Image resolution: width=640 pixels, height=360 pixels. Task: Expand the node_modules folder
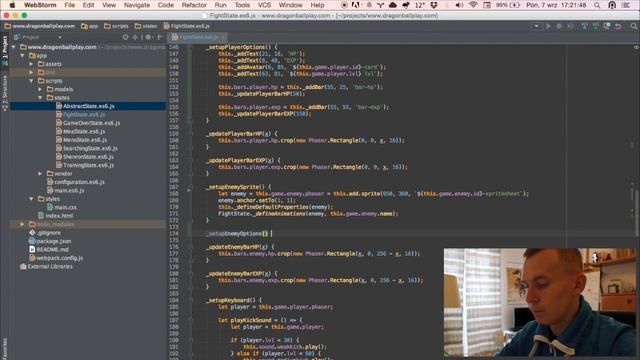tap(22, 224)
